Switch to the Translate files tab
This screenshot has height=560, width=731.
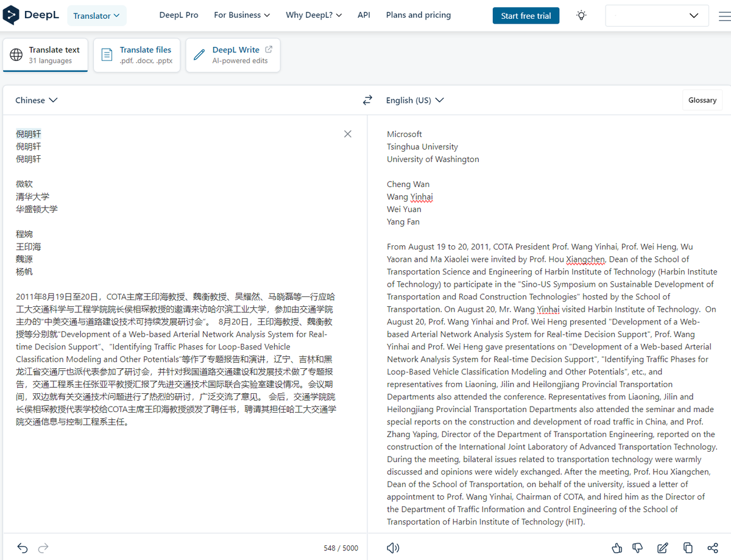click(x=136, y=55)
